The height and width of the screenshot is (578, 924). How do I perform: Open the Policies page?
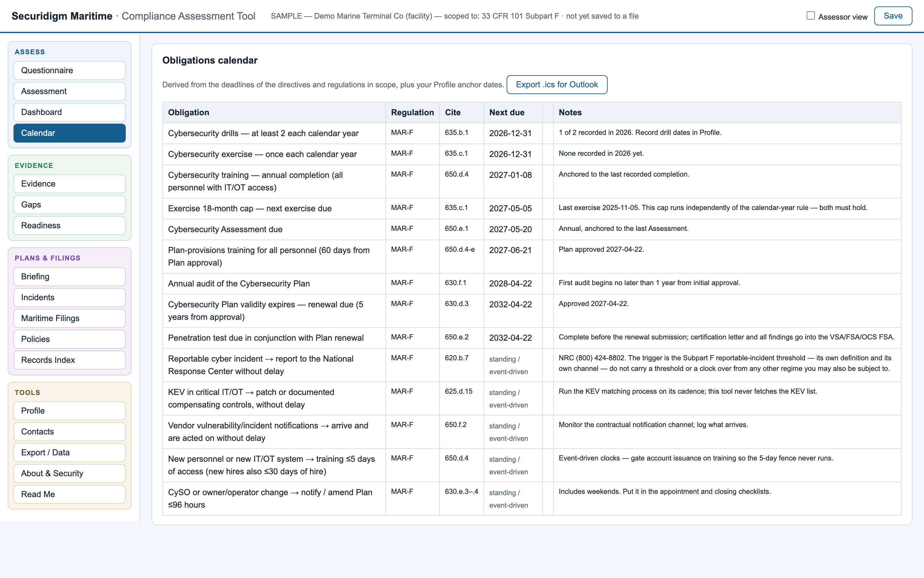tap(70, 339)
